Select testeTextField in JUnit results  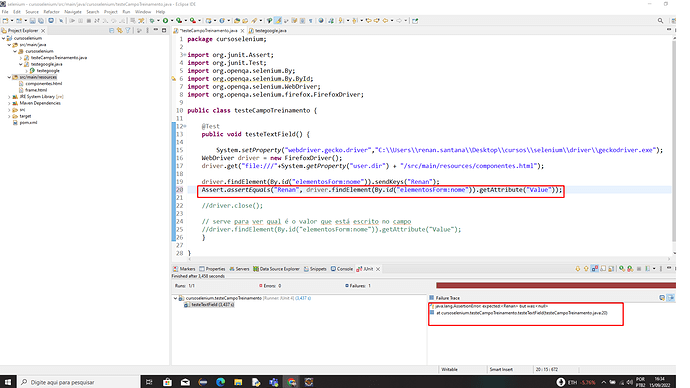click(x=209, y=304)
